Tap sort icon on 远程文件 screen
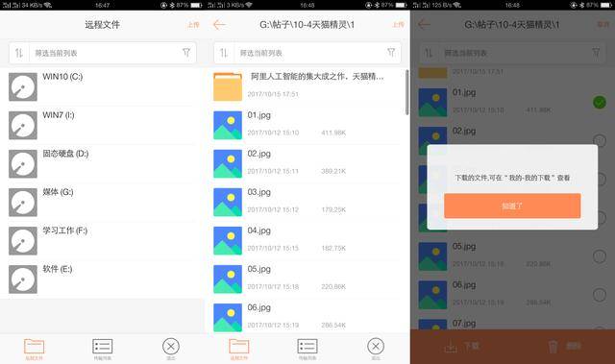 pos(19,53)
